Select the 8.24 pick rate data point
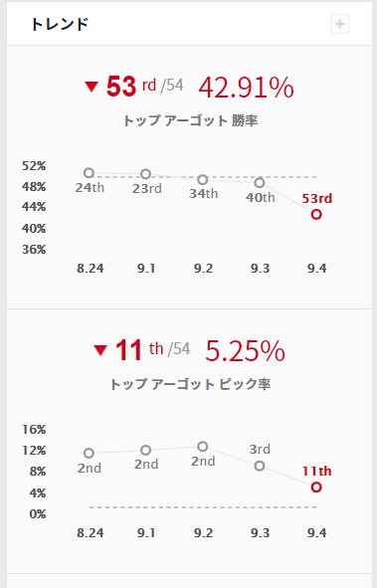 pyautogui.click(x=89, y=453)
